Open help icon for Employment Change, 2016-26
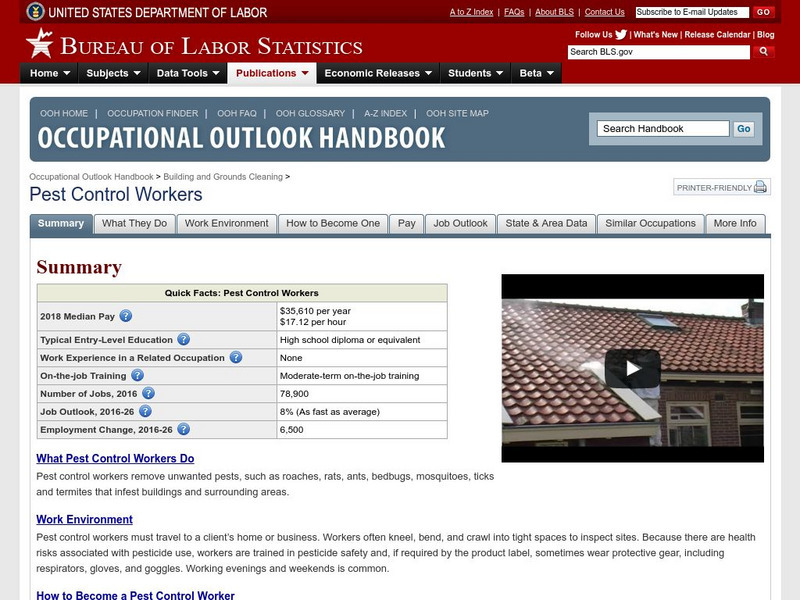This screenshot has width=800, height=600. (x=184, y=429)
